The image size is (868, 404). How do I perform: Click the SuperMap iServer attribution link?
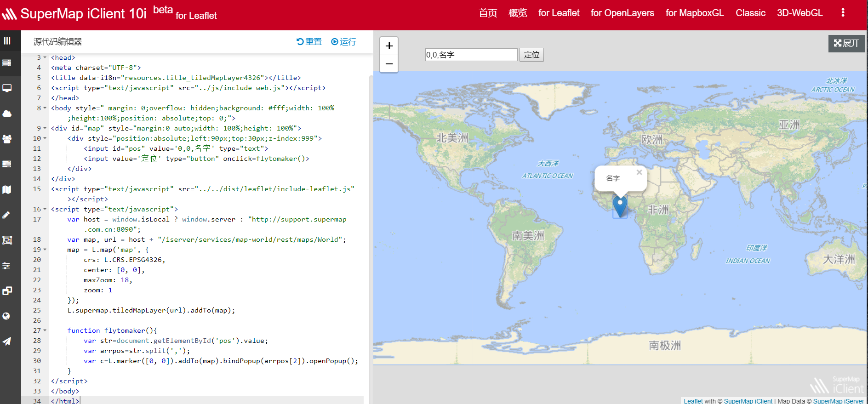point(839,401)
